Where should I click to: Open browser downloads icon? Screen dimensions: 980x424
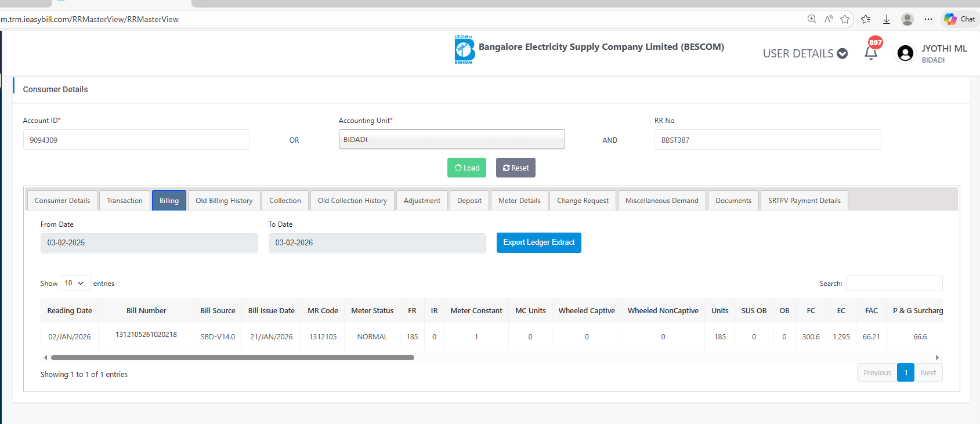tap(886, 19)
